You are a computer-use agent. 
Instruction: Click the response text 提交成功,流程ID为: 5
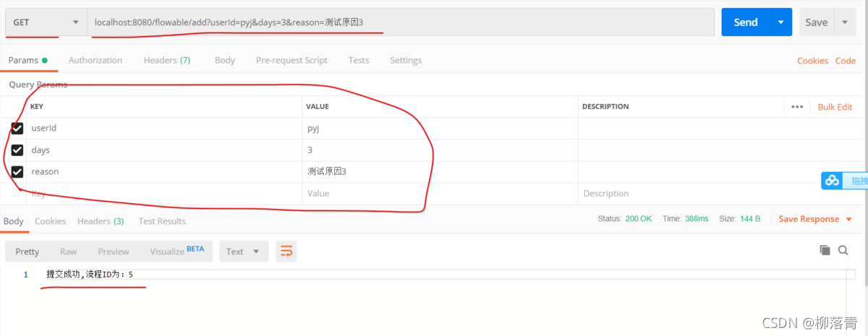click(x=90, y=275)
